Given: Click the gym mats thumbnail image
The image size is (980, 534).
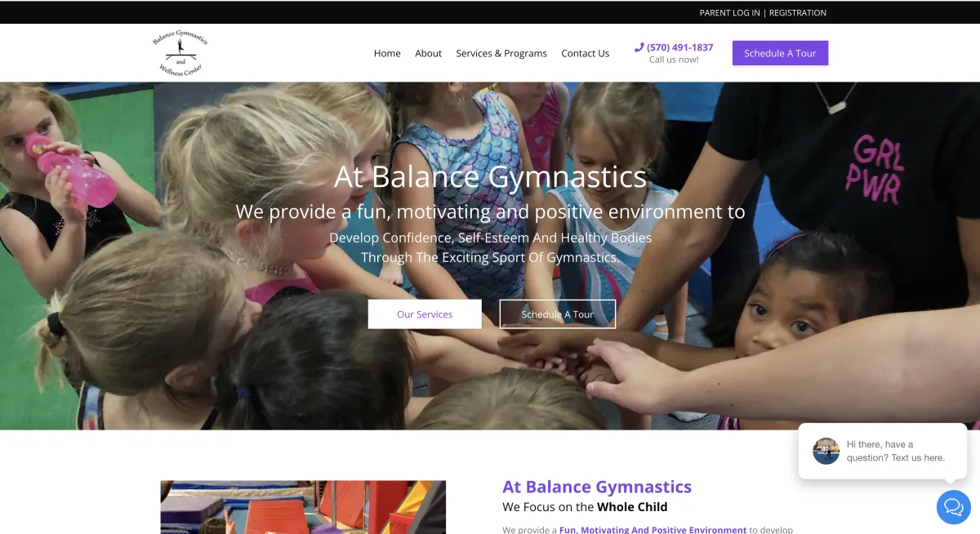Looking at the screenshot, I should coord(303,507).
